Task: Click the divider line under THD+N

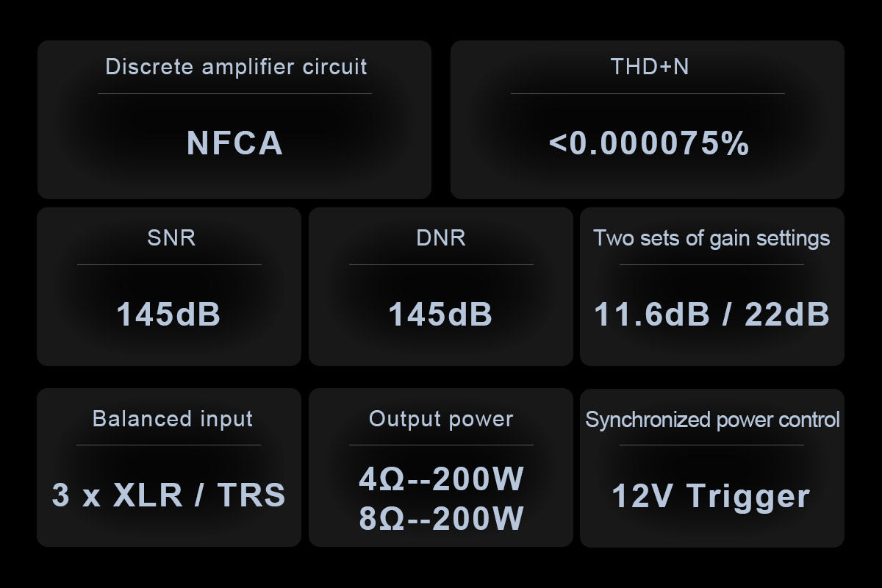Action: [648, 93]
